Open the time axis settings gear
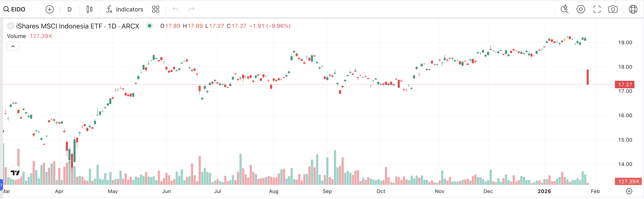The height and width of the screenshot is (199, 644). (x=629, y=191)
